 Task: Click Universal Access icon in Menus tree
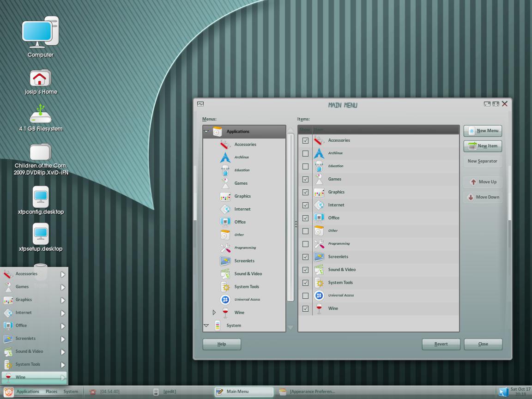pyautogui.click(x=225, y=300)
